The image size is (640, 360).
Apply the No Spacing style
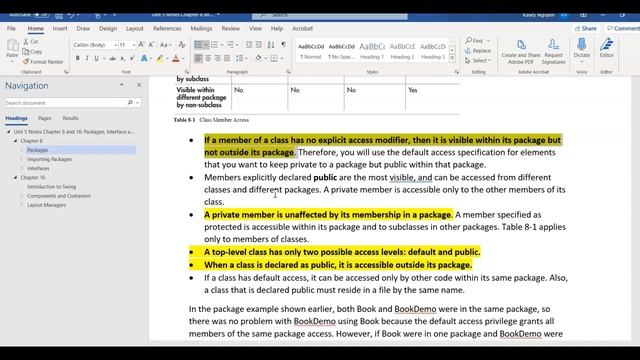(342, 51)
